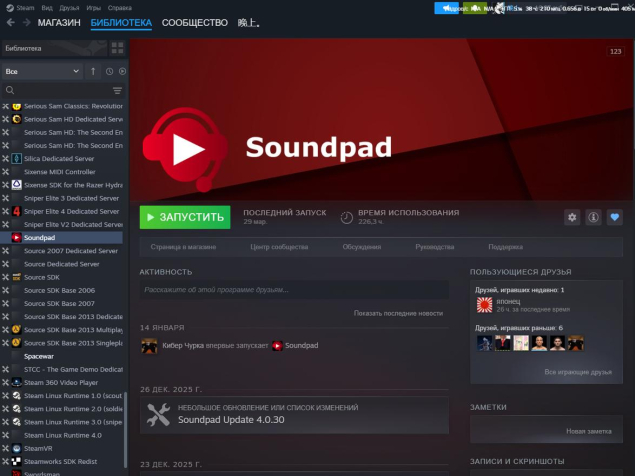
Task: Click the info icon next to gear
Action: tap(593, 217)
